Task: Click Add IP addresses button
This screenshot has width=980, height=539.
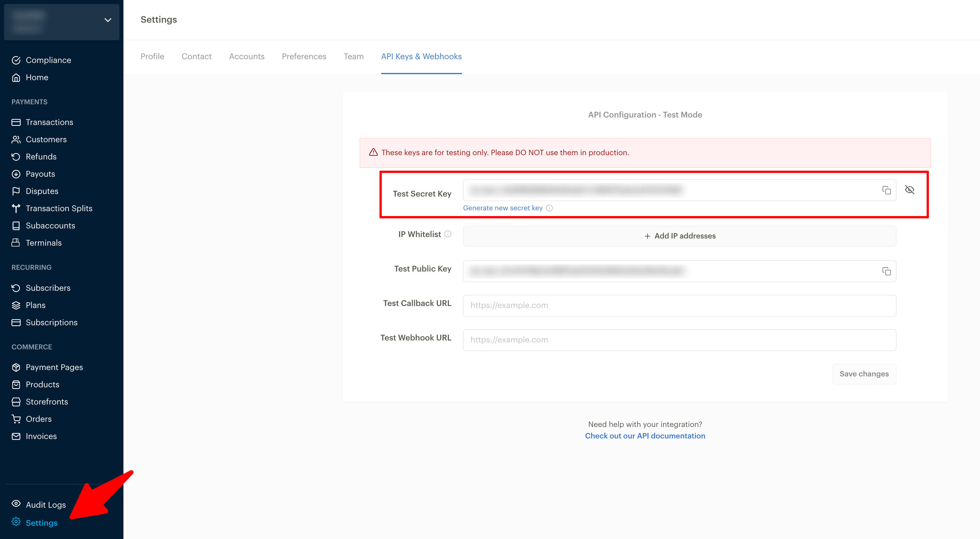Action: click(x=679, y=236)
